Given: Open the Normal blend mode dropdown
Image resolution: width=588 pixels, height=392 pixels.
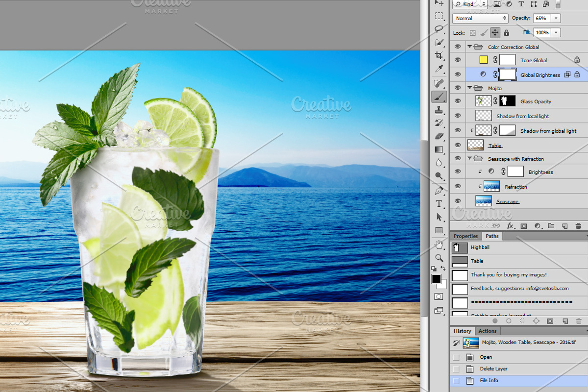Looking at the screenshot, I should click(x=480, y=18).
